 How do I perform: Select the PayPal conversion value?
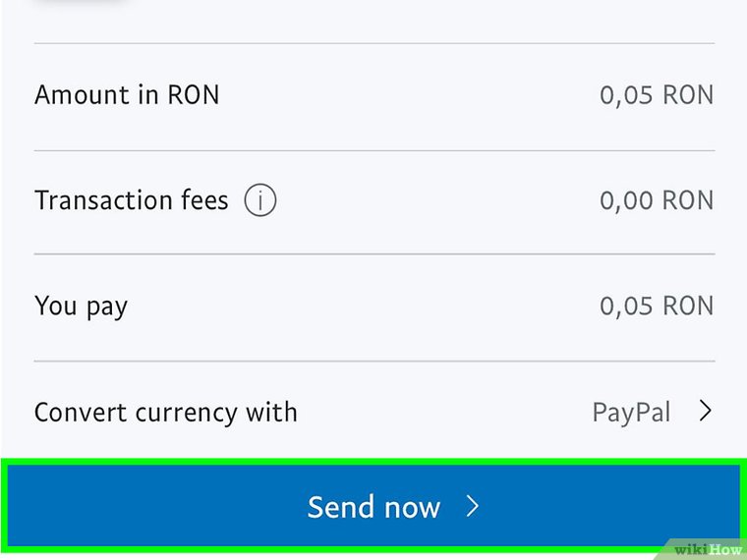631,412
